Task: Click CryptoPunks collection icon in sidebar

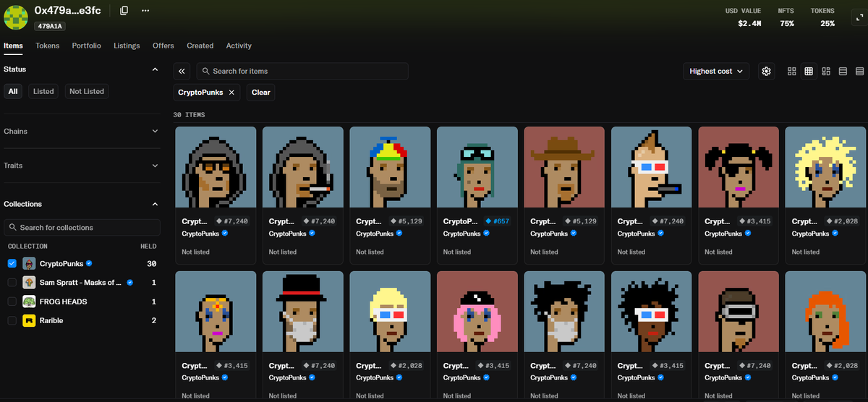Action: (x=29, y=263)
